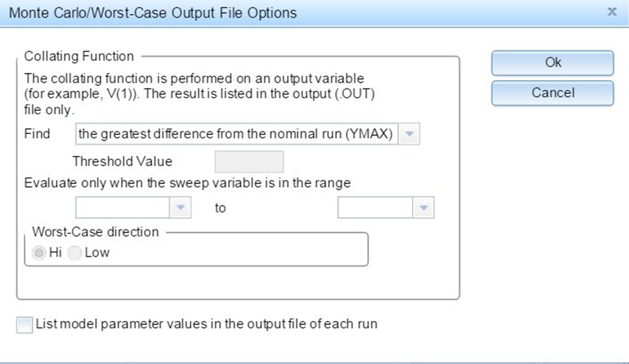Open the sweep range end dropdown arrow
Viewport: 629px width, 364px height.
(424, 208)
